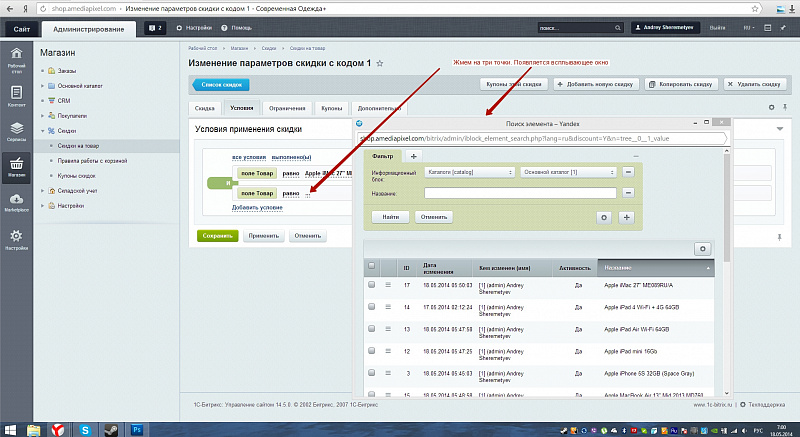Open form settings gear above tabs

(x=771, y=108)
